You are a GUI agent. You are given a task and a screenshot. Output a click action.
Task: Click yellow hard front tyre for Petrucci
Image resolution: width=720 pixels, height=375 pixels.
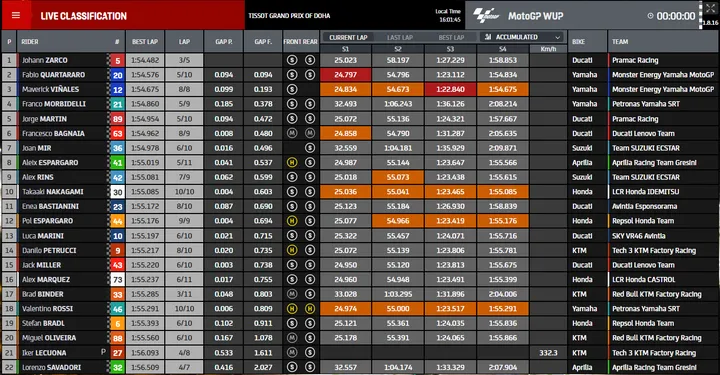[x=292, y=250]
